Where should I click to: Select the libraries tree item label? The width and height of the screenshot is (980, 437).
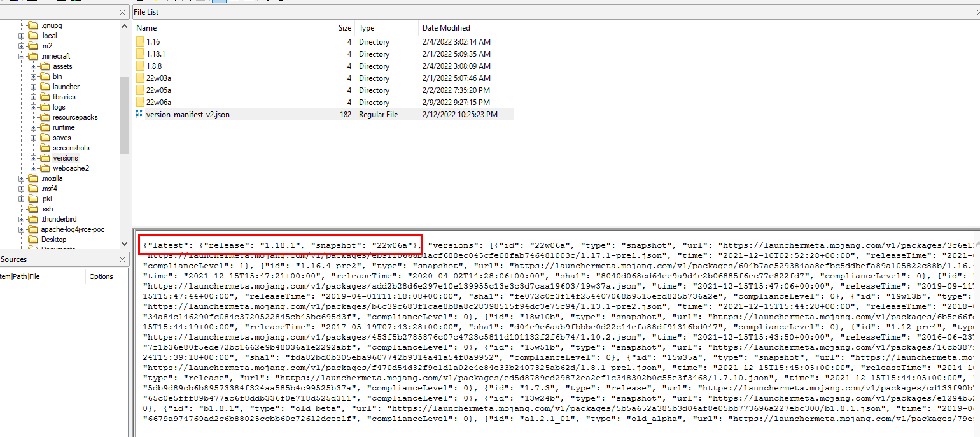point(64,97)
